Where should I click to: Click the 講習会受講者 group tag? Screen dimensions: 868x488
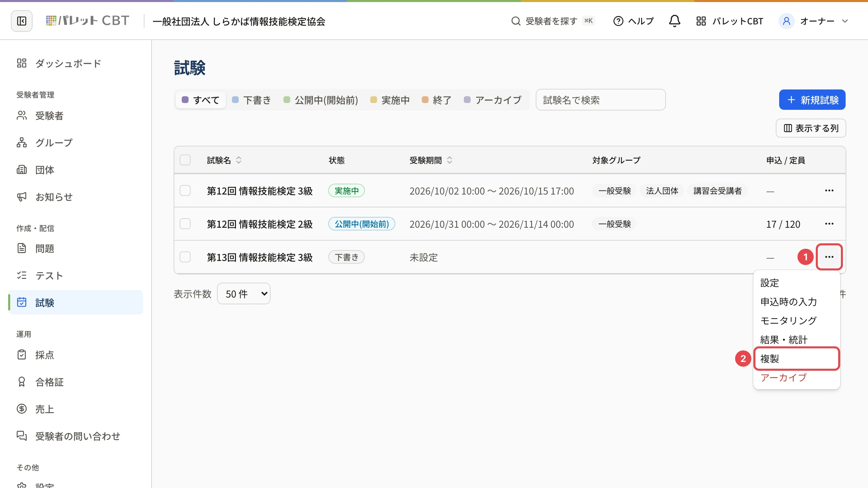point(717,191)
